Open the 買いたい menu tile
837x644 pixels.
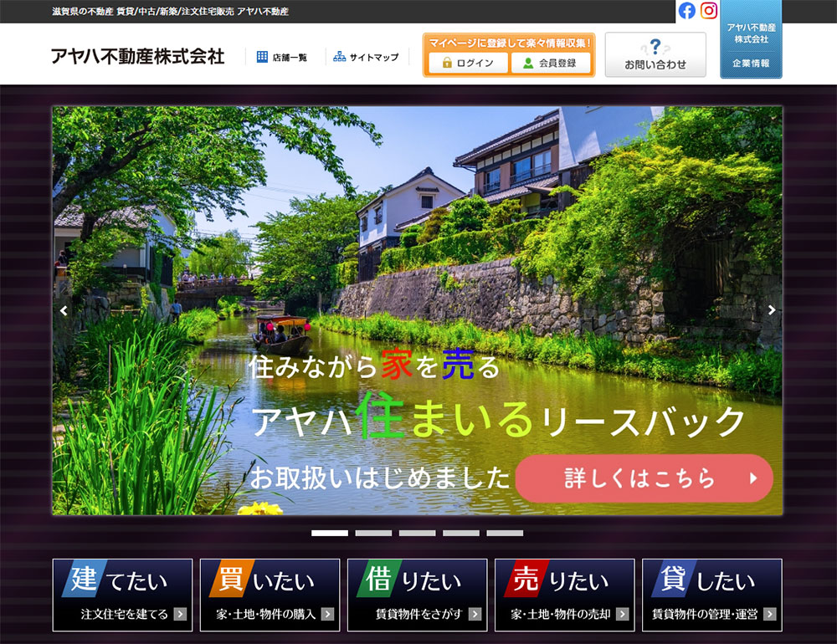[270, 595]
